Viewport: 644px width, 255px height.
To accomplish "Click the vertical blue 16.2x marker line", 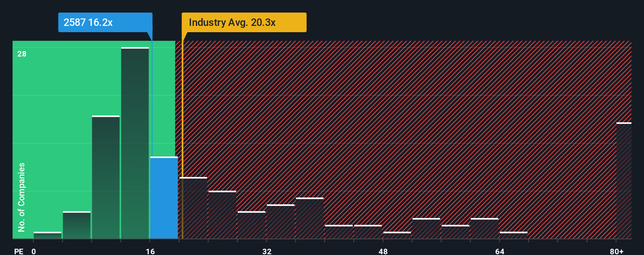I will [x=152, y=98].
